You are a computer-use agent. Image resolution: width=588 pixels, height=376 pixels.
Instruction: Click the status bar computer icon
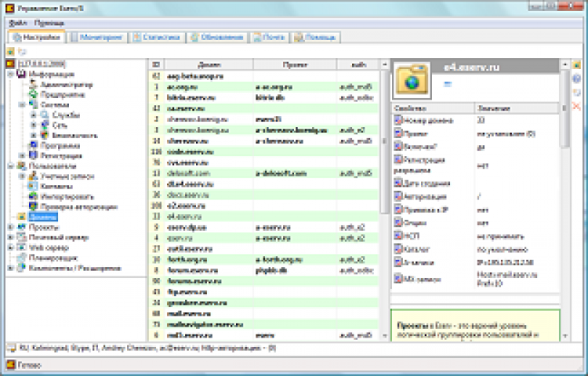(11, 349)
